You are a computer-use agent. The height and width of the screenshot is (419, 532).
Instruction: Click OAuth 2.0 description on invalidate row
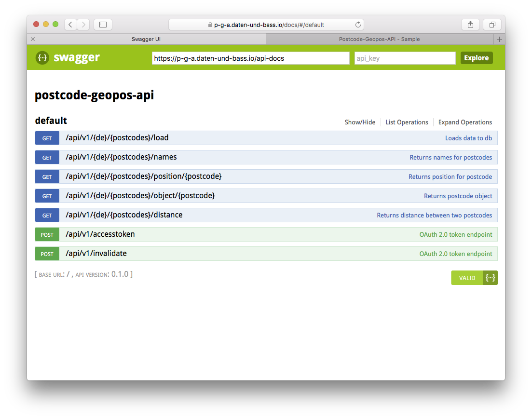tap(456, 254)
